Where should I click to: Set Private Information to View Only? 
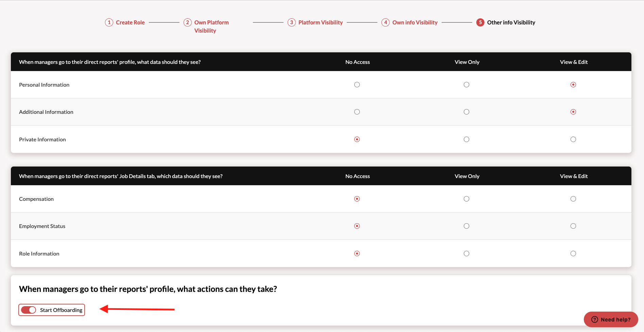tap(467, 139)
